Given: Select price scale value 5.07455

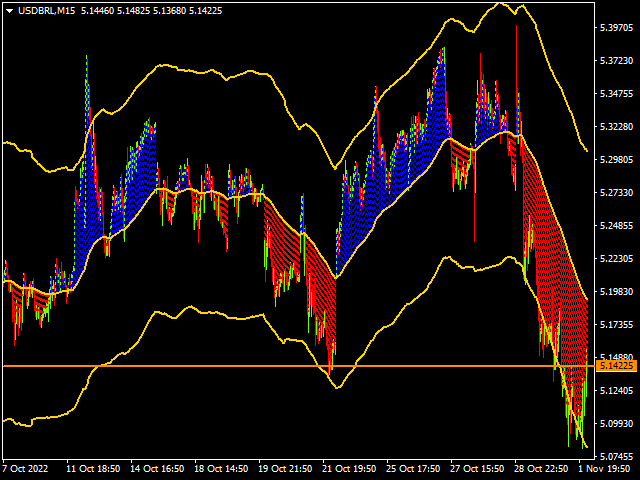Looking at the screenshot, I should 616,456.
